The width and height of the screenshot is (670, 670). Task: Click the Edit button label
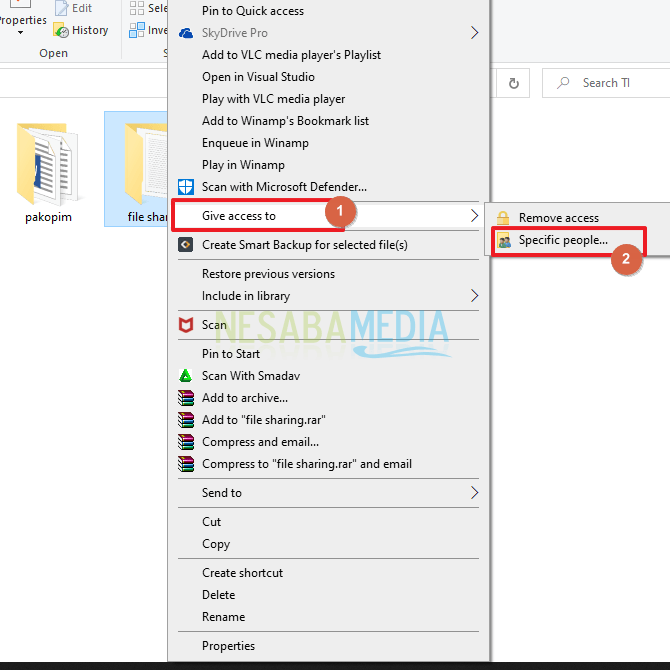82,8
